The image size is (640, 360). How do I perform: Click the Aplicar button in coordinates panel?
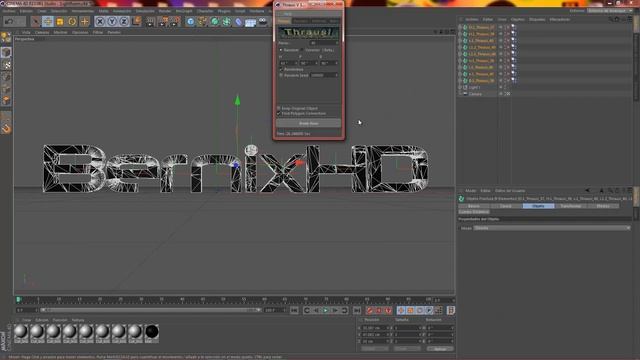pyautogui.click(x=440, y=349)
